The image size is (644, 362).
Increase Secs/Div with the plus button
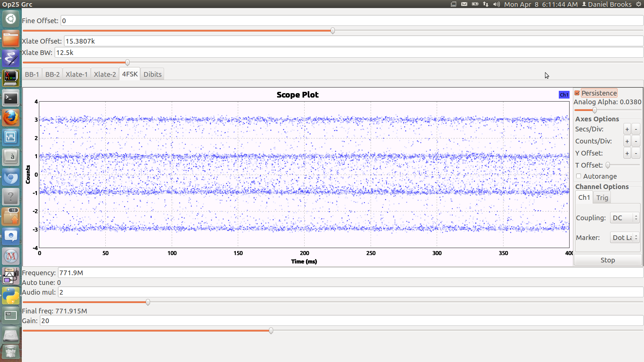(x=627, y=129)
